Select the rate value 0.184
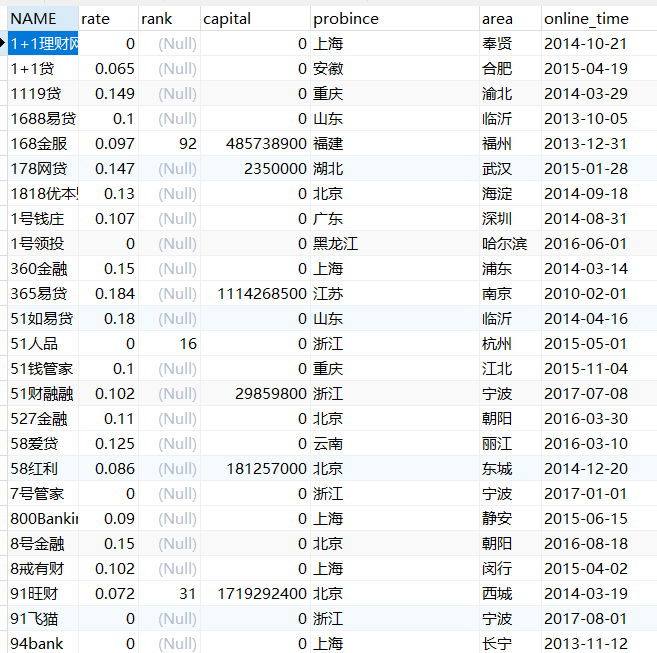Image resolution: width=657 pixels, height=653 pixels. coord(115,294)
